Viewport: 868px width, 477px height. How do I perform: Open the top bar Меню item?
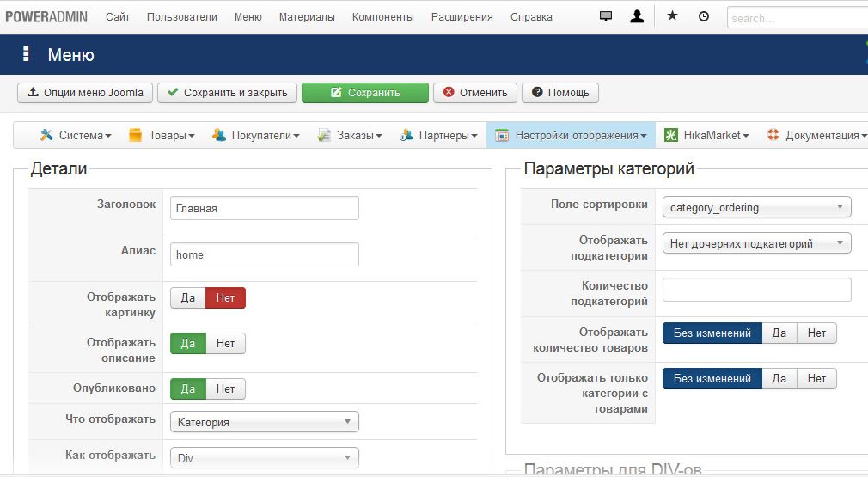(248, 16)
